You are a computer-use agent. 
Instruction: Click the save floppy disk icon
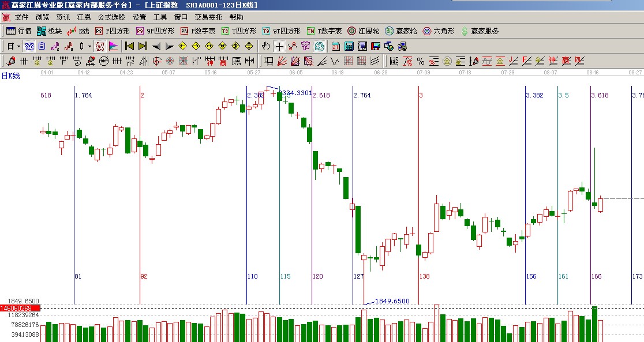(x=375, y=46)
